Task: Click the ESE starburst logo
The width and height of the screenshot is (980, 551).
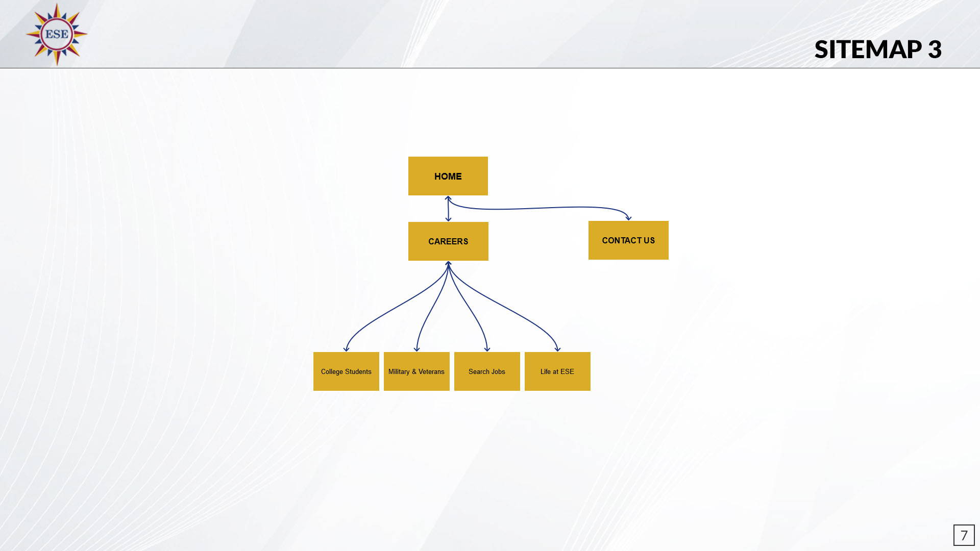Action: (x=57, y=34)
